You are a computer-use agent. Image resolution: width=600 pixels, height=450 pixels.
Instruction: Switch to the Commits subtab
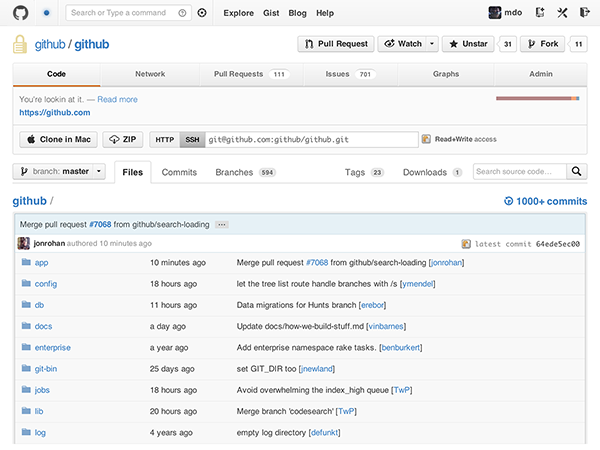coord(179,173)
